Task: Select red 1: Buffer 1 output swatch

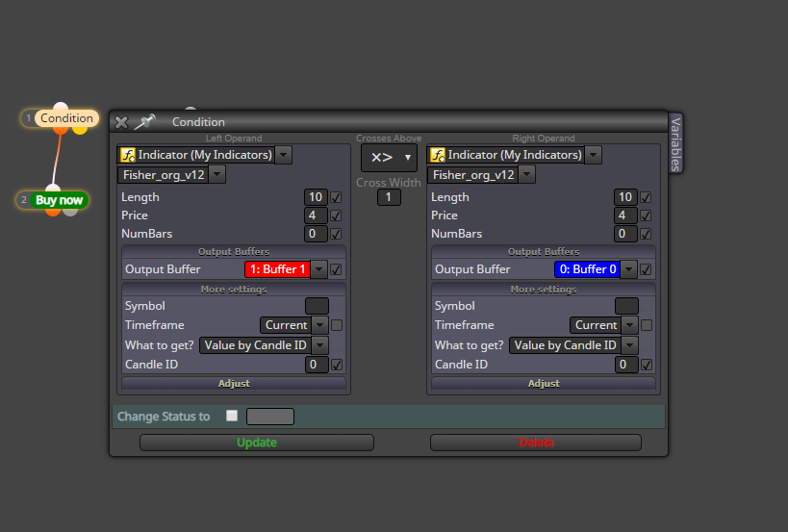Action: point(277,269)
